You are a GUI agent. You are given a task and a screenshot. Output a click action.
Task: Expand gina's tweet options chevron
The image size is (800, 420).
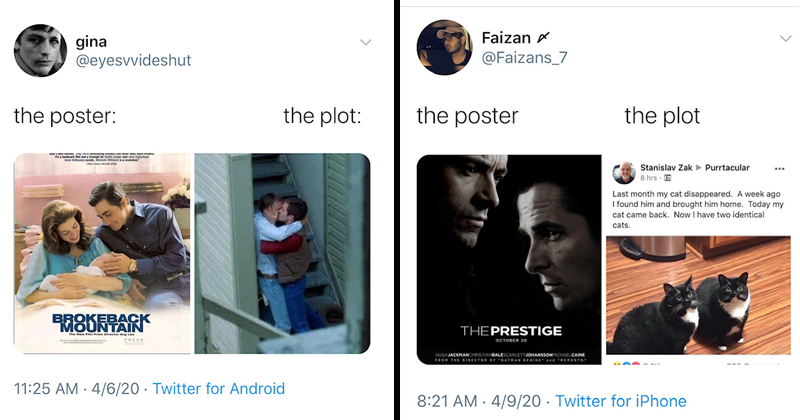click(x=365, y=42)
